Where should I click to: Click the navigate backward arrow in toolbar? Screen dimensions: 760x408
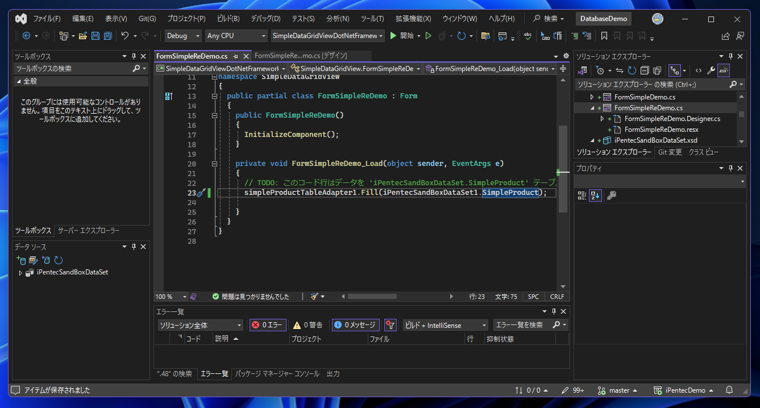(26, 36)
